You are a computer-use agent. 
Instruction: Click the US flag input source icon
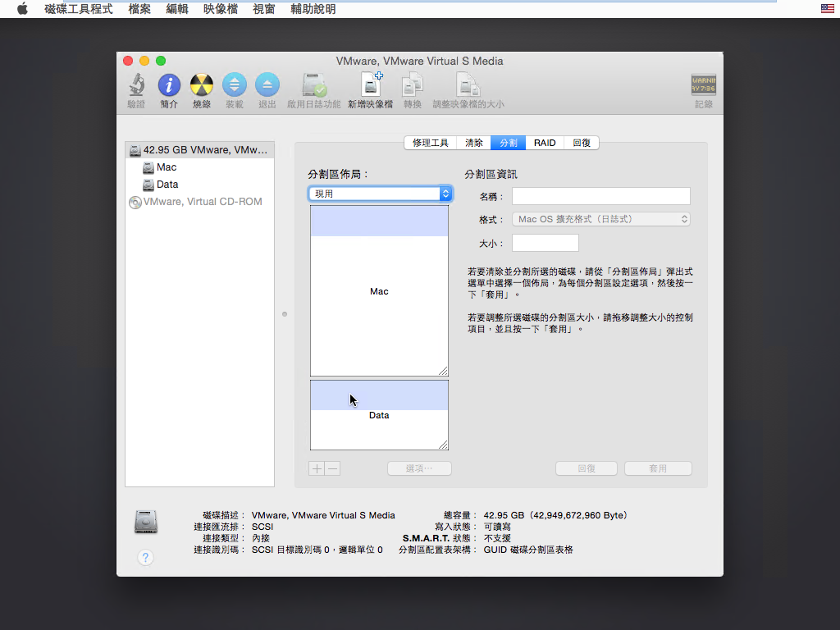coord(827,8)
